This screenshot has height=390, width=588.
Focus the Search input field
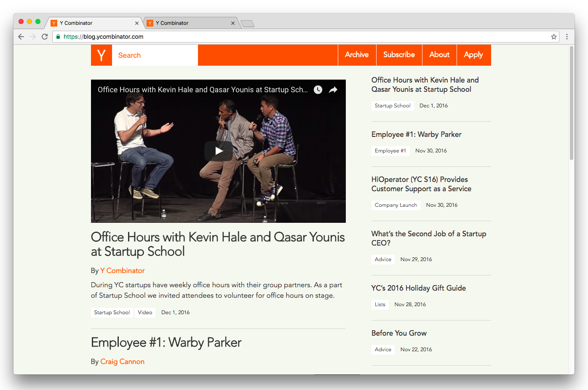point(155,55)
